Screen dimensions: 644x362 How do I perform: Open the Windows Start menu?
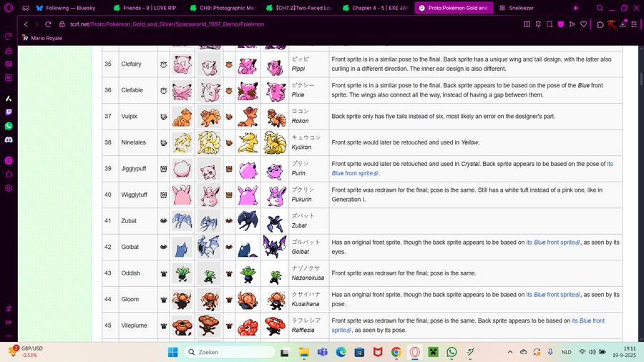(173, 352)
